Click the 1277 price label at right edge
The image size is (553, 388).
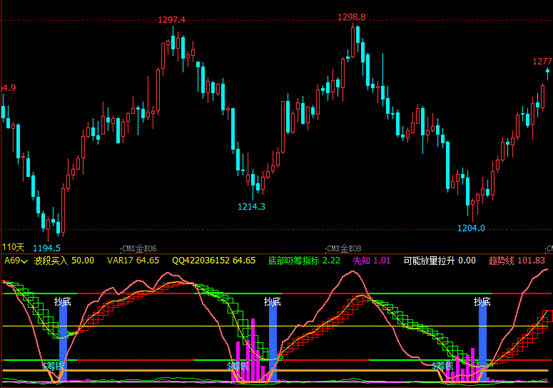(x=542, y=62)
